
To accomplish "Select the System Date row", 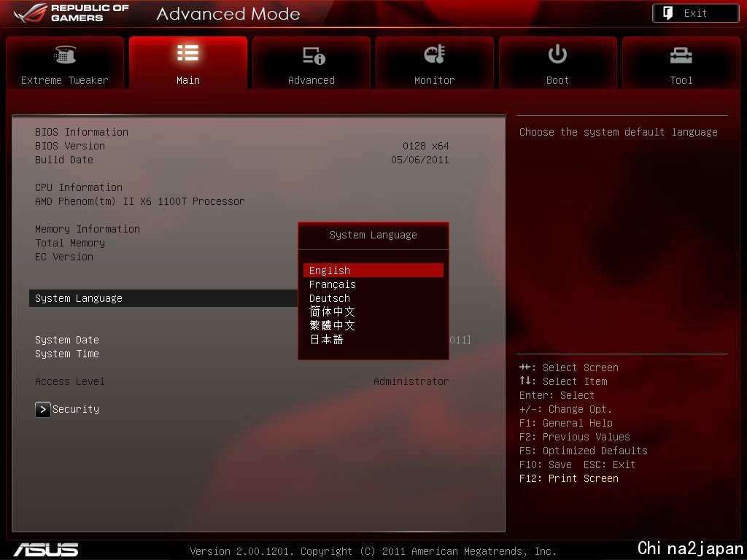I will 66,340.
